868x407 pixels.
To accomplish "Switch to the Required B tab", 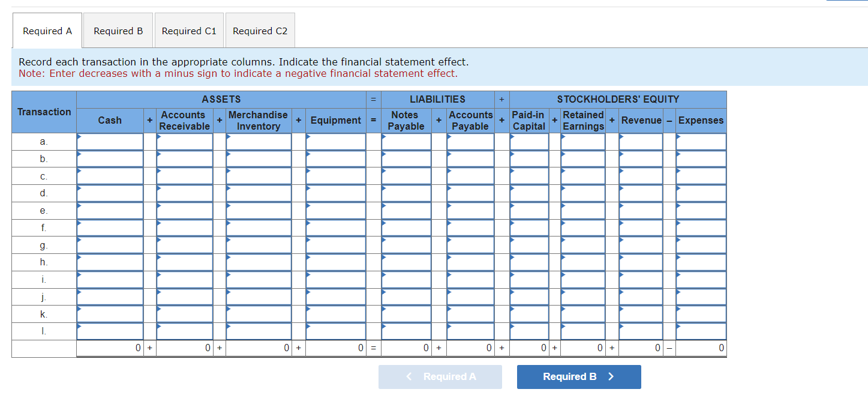I will tap(118, 31).
